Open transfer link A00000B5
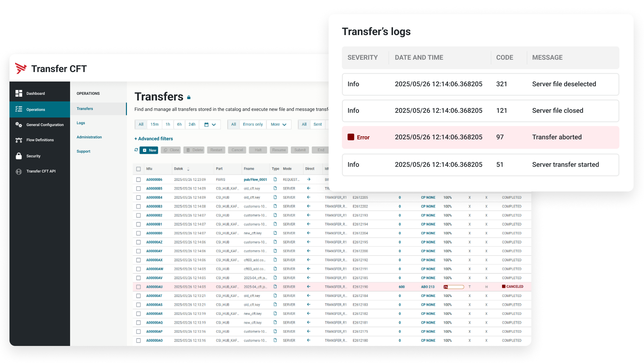Viewport: 644px width, 363px height. 154,189
